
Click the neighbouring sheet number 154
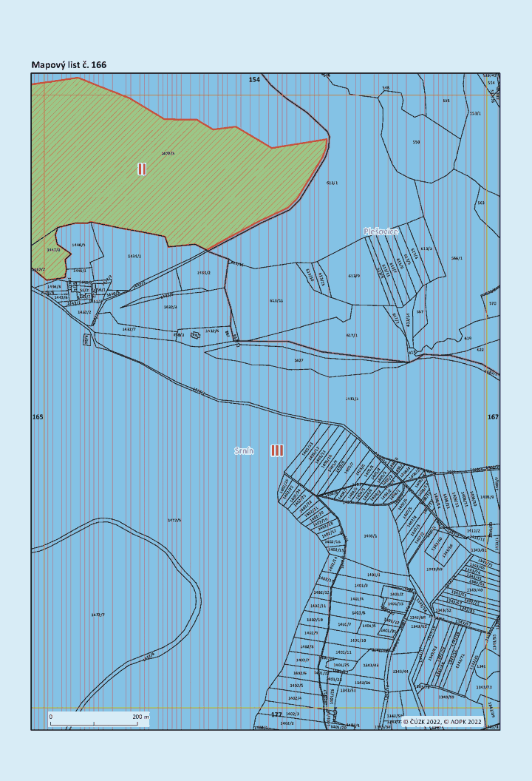[254, 80]
